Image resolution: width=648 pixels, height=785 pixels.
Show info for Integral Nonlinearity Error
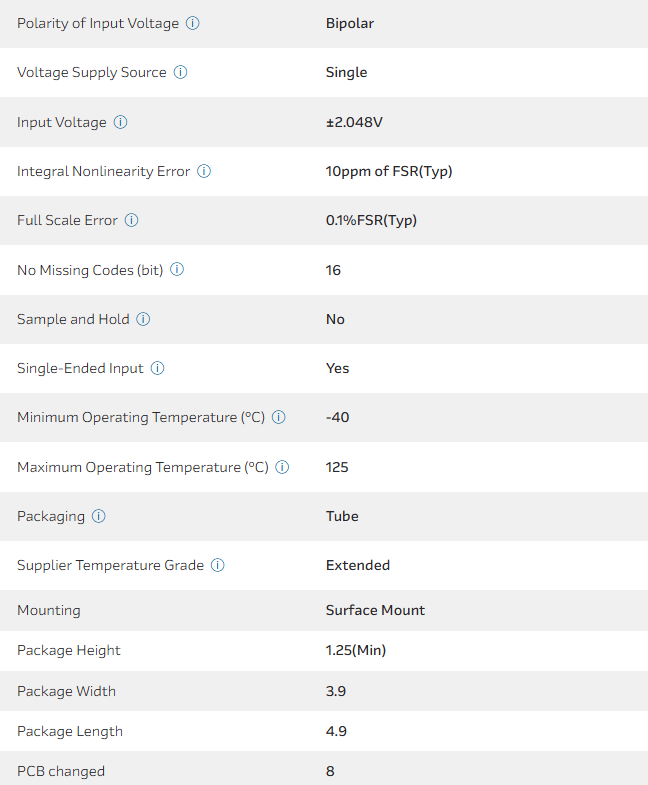coord(204,171)
